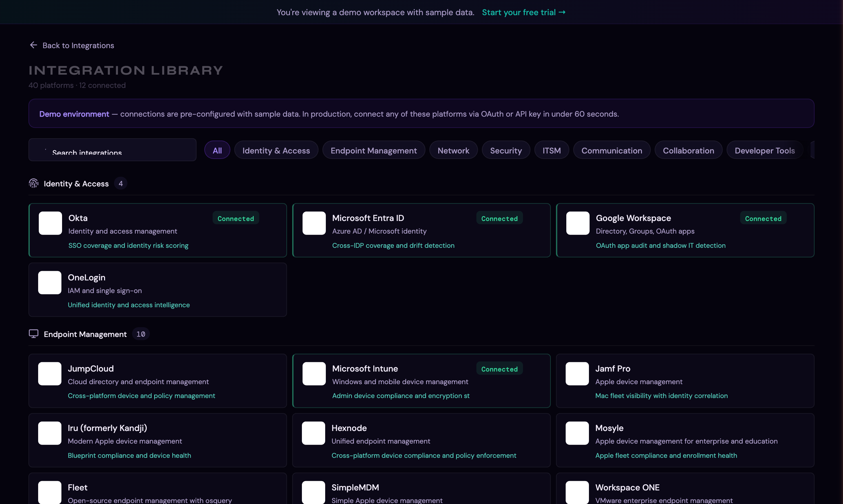Click the monitor Endpoint Management icon
Viewport: 843px width, 504px height.
point(33,334)
